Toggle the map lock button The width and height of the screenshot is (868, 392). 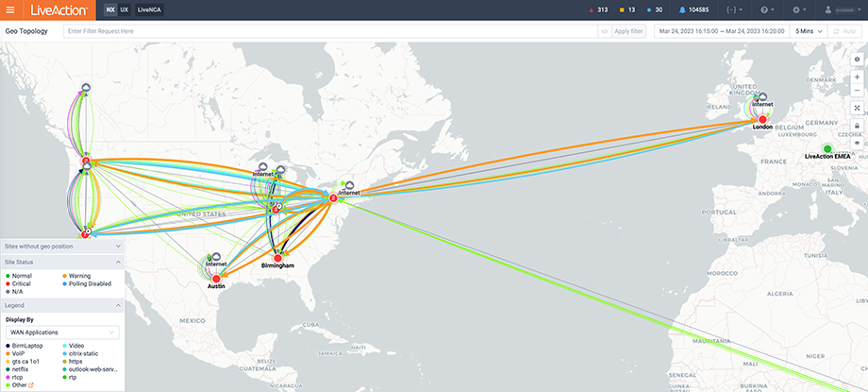pyautogui.click(x=857, y=126)
